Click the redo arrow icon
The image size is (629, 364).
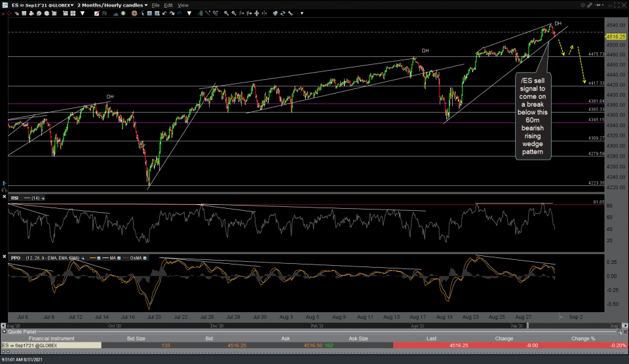tap(172, 13)
